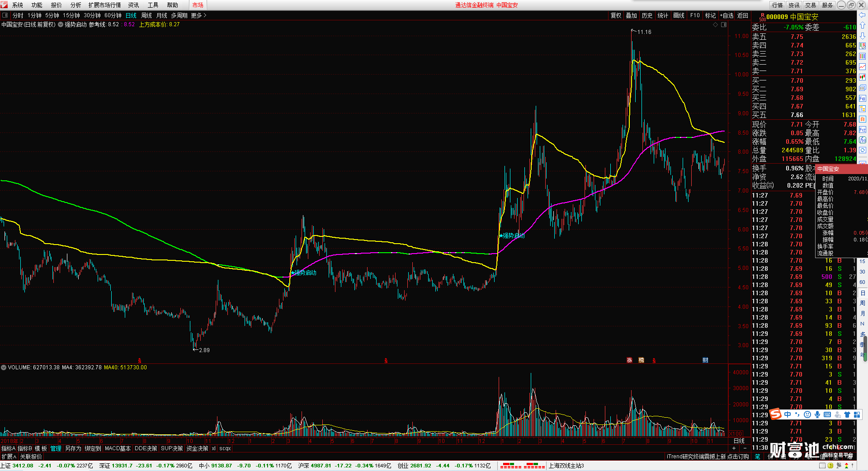Open the 功能 menu
This screenshot has height=471, width=868.
(37, 5)
